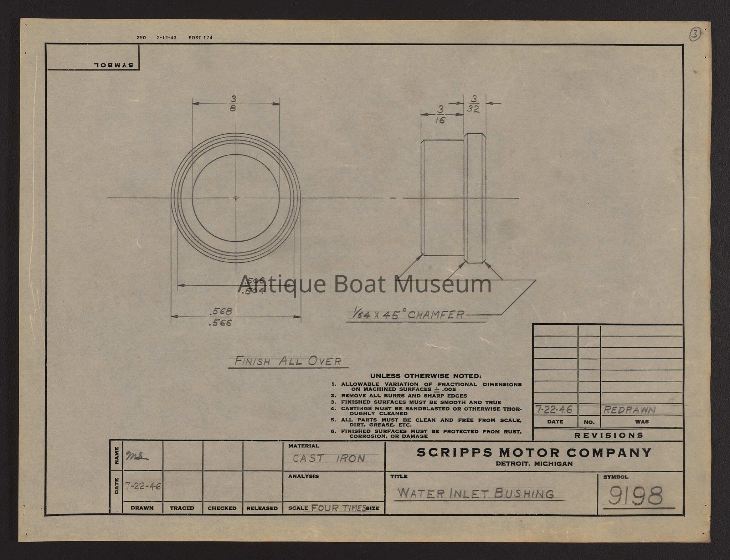Image resolution: width=730 pixels, height=560 pixels.
Task: Click the Unless Otherwise Noted heading
Action: pyautogui.click(x=426, y=376)
